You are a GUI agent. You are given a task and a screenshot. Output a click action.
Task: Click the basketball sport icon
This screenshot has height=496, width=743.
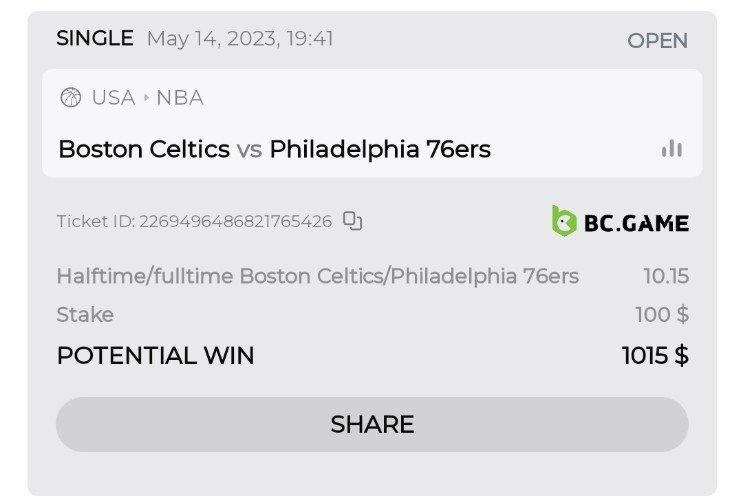[70, 97]
